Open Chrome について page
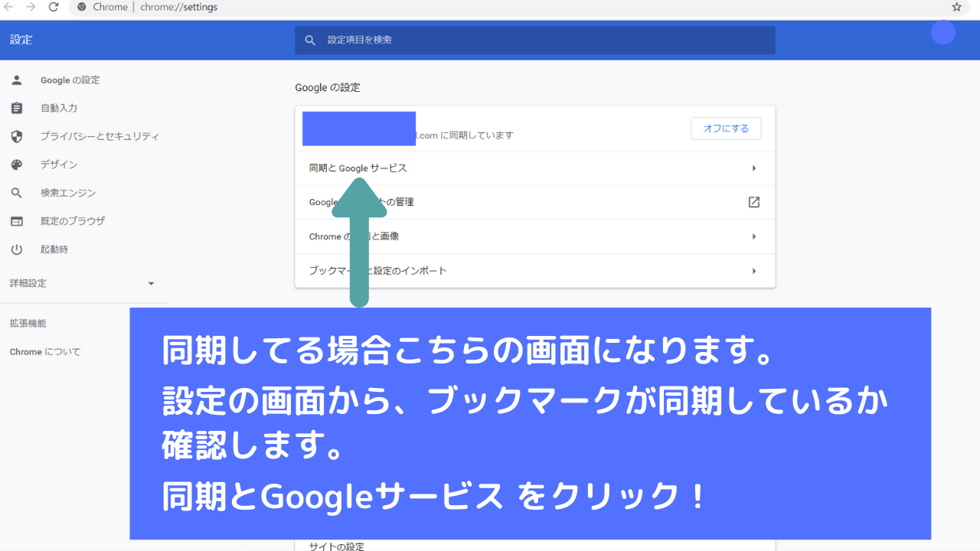 [45, 352]
